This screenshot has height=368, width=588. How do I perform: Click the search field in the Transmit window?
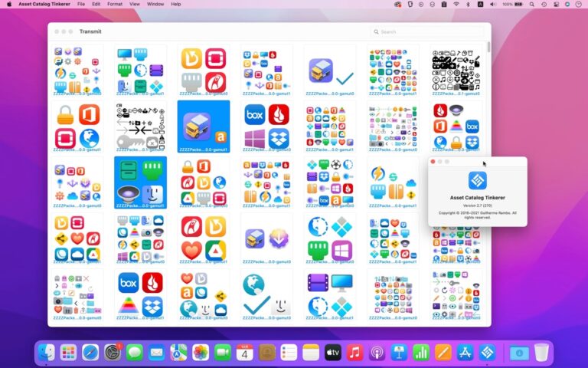(x=429, y=31)
